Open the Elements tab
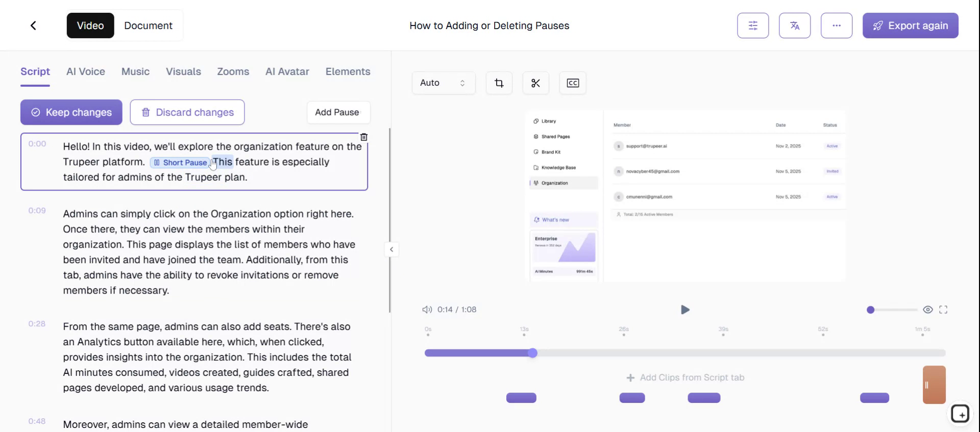The width and height of the screenshot is (980, 432). click(348, 71)
